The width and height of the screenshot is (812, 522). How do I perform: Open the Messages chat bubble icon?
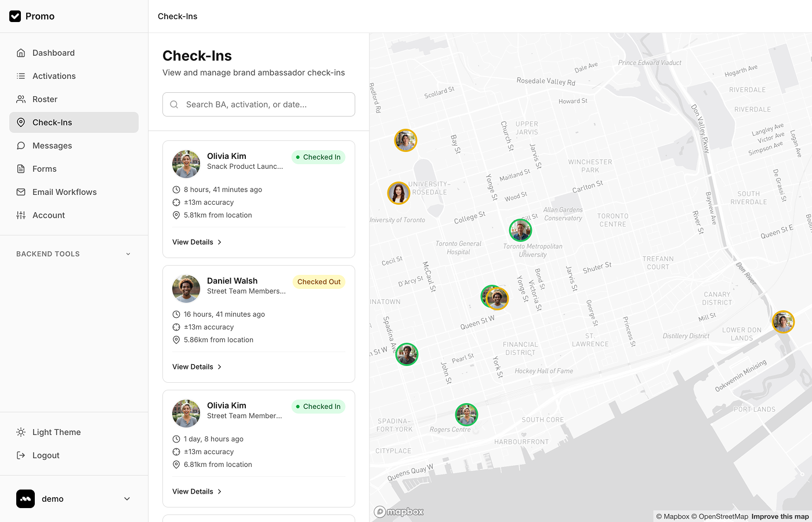coord(20,146)
